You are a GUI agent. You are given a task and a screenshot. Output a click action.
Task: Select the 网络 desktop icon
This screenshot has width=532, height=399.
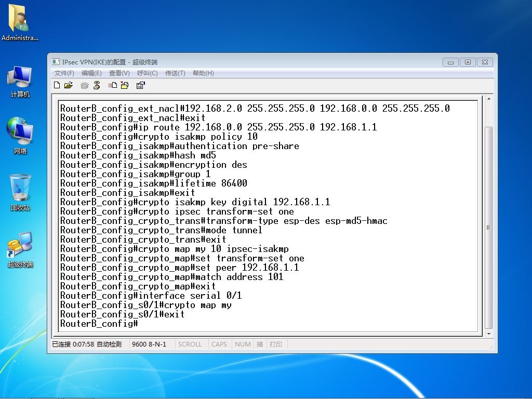pos(20,136)
